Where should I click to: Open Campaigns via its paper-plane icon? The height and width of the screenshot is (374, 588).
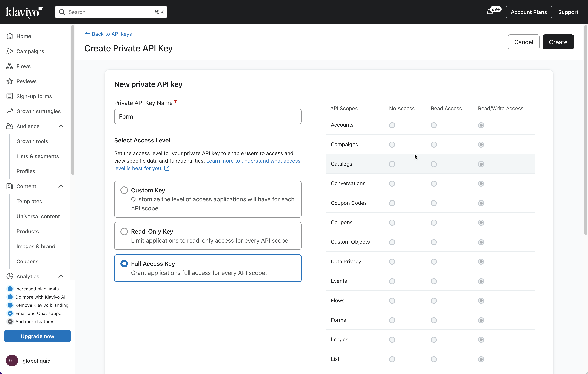click(10, 51)
